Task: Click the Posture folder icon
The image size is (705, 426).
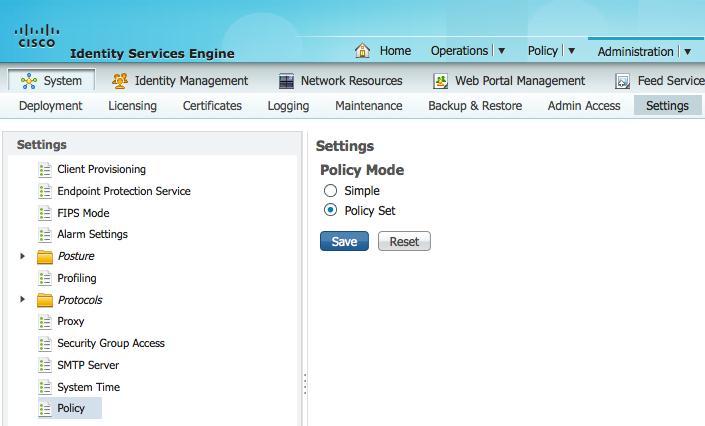Action: coord(45,257)
